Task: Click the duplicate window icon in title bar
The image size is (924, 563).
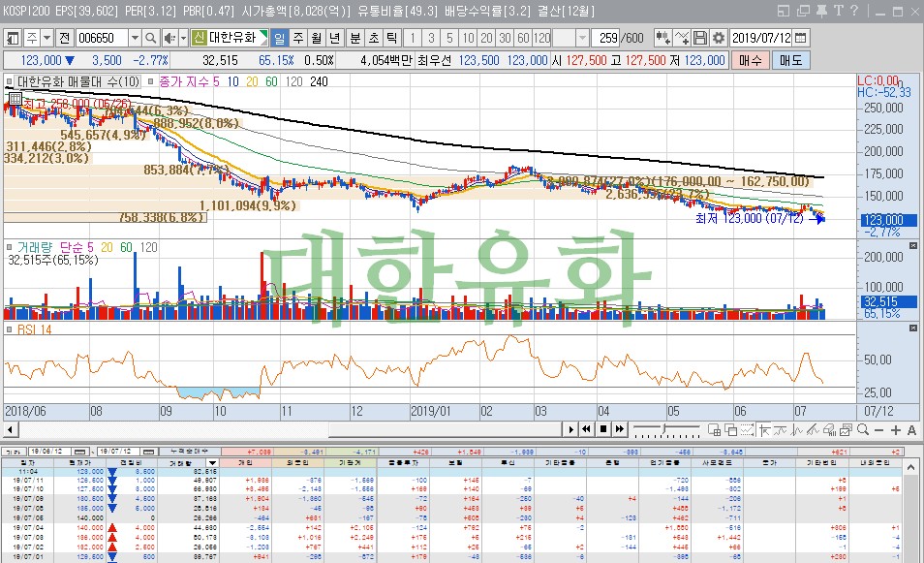Action: coord(803,11)
